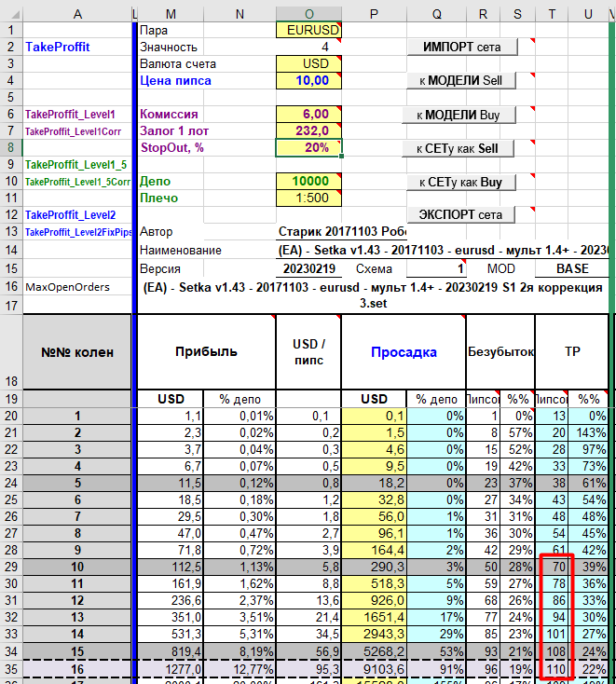Select the EURUSD pair cell

[x=308, y=30]
